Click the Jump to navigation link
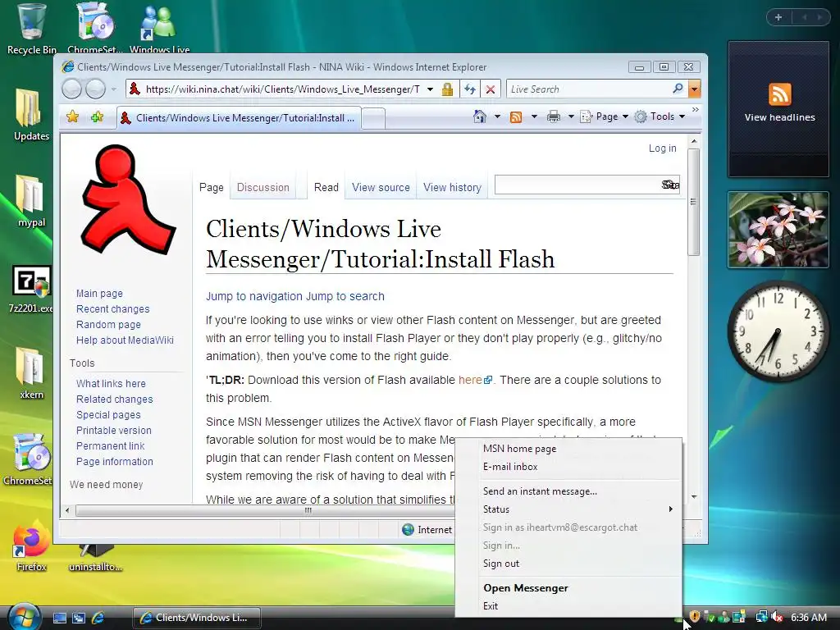Viewport: 840px width, 630px height. (254, 296)
